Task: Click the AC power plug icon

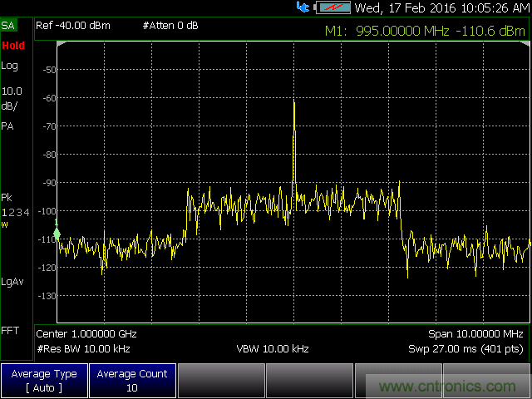Action: pyautogui.click(x=303, y=7)
